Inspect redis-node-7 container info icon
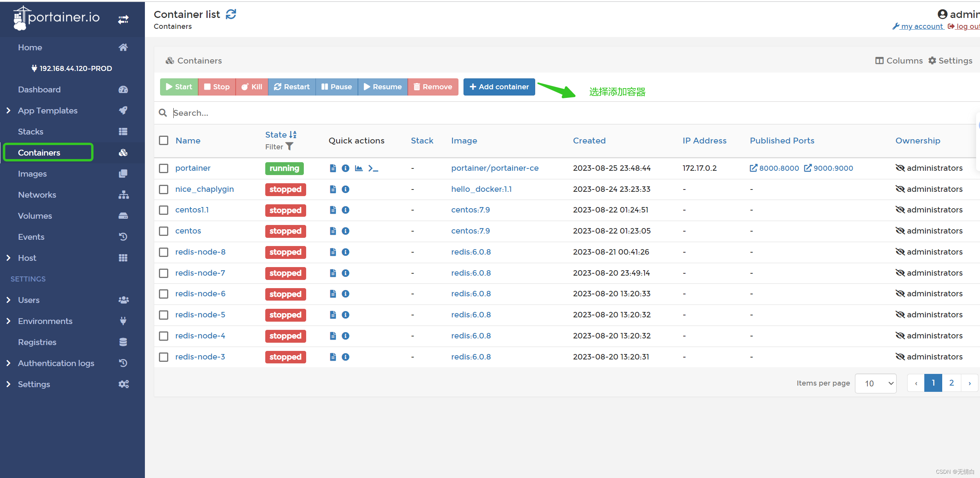Image resolution: width=980 pixels, height=478 pixels. tap(345, 273)
